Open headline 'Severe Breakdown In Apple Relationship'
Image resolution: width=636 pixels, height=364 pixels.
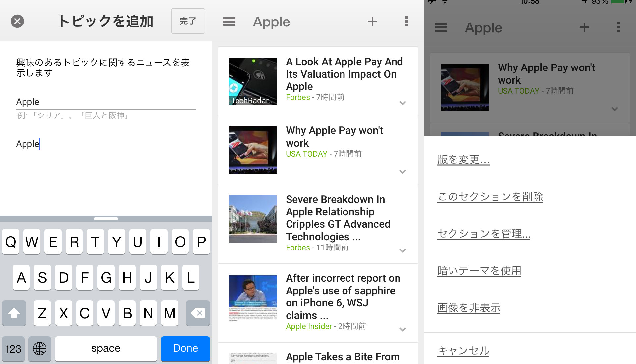coord(338,218)
